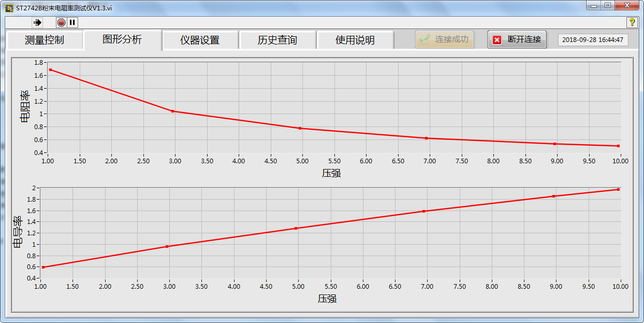Viewport: 644px width, 323px height.
Task: Close the ST2742B window
Action: click(x=627, y=5)
